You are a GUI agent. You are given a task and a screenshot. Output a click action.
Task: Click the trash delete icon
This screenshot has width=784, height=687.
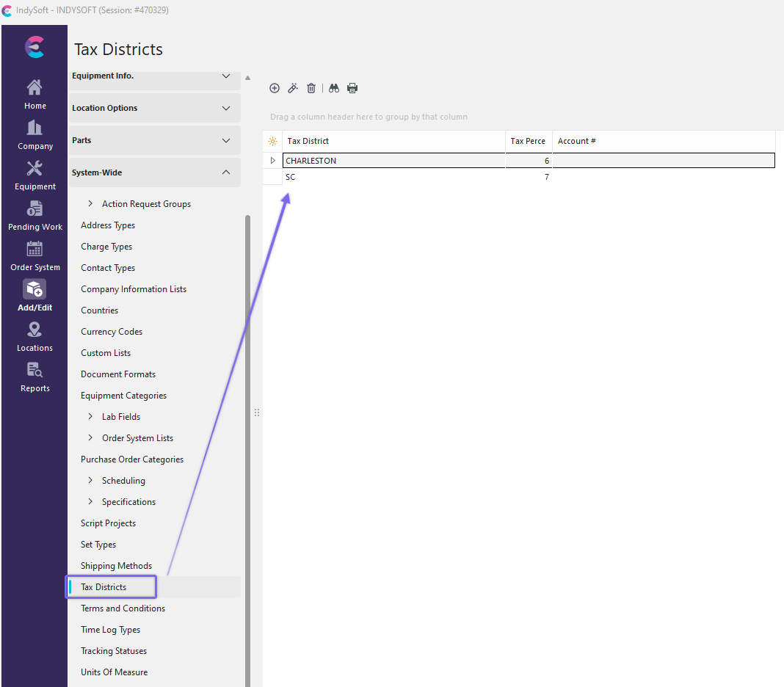[x=311, y=88]
